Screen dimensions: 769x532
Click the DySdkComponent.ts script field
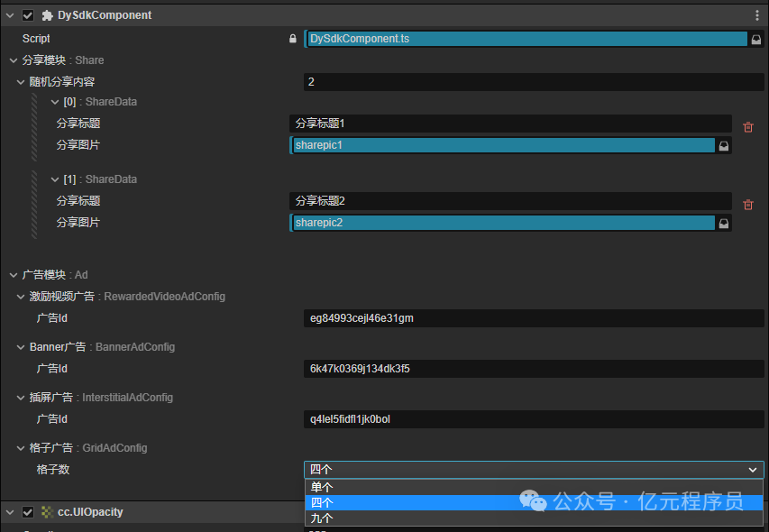tap(526, 39)
